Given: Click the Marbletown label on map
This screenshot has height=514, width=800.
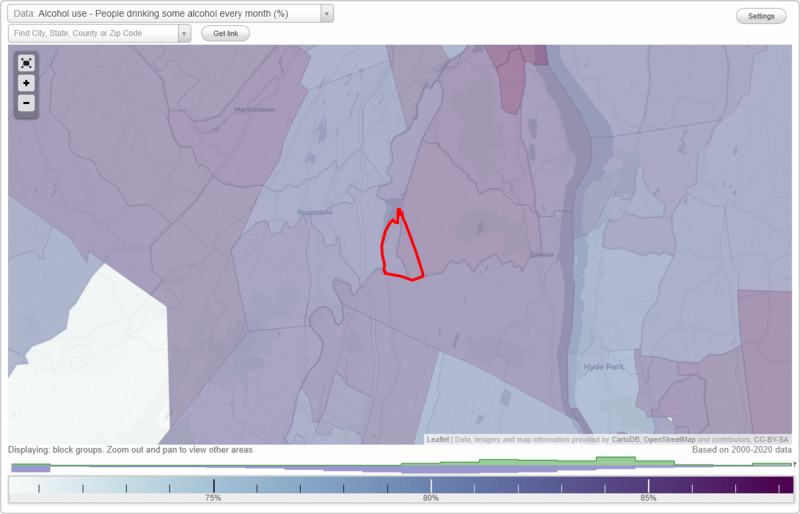Looking at the screenshot, I should tap(254, 109).
